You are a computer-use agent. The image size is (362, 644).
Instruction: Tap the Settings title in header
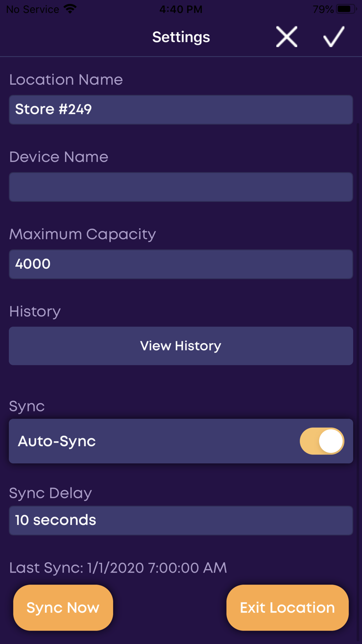(x=181, y=37)
